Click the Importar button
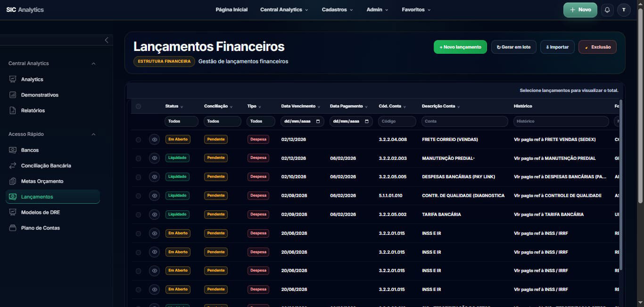This screenshot has height=307, width=644. [557, 47]
